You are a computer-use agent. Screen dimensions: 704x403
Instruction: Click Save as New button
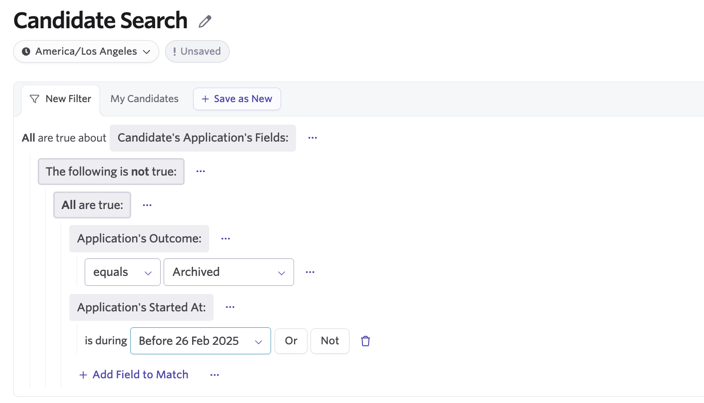click(237, 99)
